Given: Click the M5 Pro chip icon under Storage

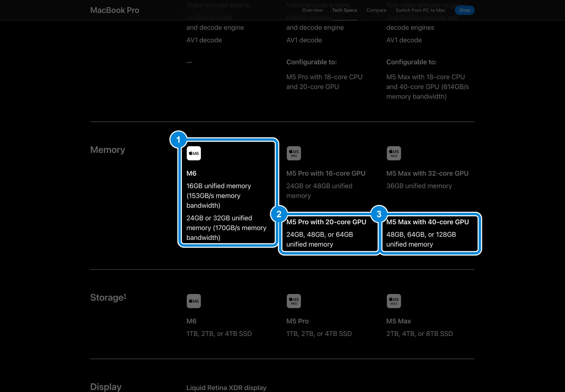Looking at the screenshot, I should click(x=294, y=301).
